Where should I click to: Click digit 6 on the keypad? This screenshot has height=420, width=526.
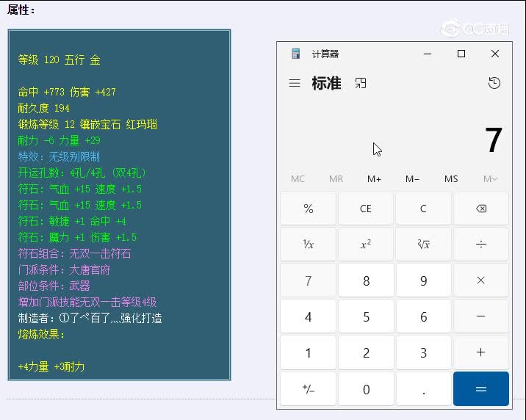tap(423, 316)
